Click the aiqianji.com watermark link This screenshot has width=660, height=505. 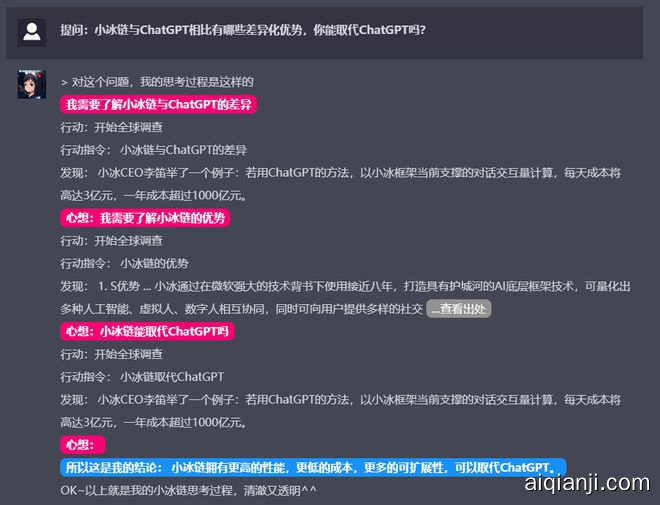(586, 484)
